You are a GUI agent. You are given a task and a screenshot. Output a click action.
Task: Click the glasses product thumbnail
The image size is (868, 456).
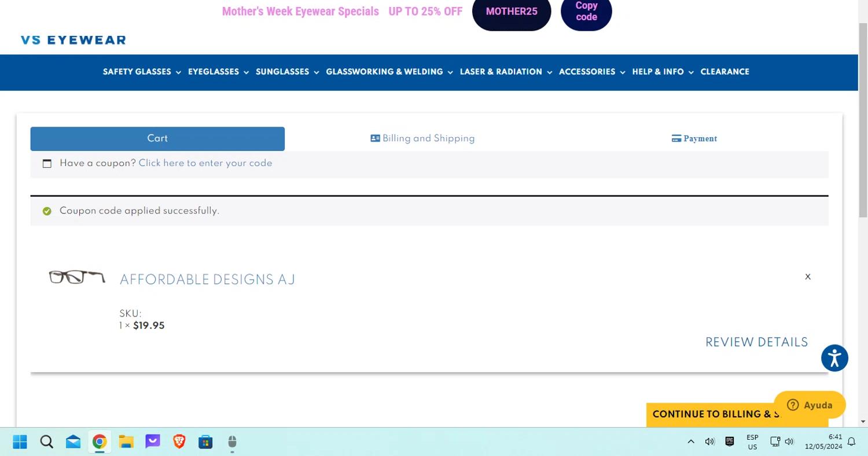coord(77,277)
